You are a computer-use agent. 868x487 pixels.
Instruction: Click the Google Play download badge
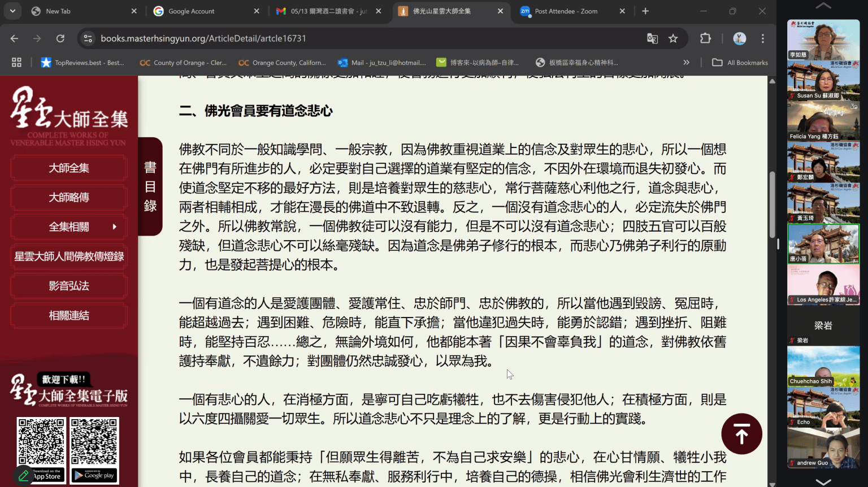94,476
